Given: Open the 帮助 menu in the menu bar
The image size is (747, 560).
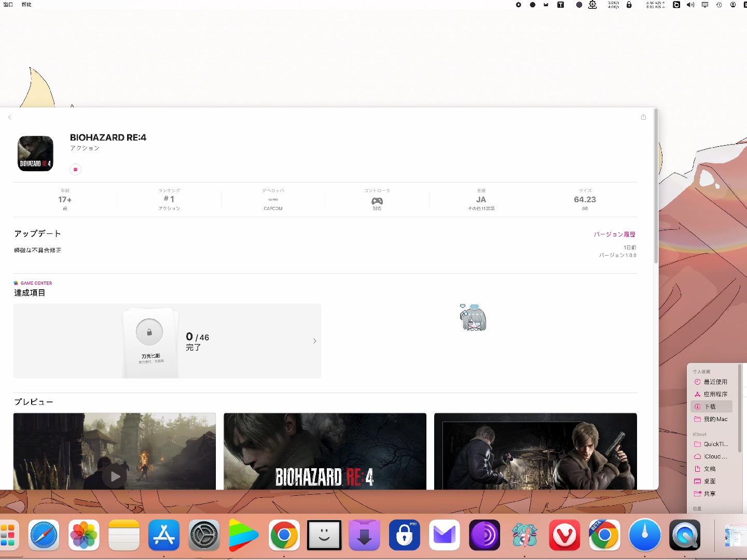Looking at the screenshot, I should tap(26, 5).
